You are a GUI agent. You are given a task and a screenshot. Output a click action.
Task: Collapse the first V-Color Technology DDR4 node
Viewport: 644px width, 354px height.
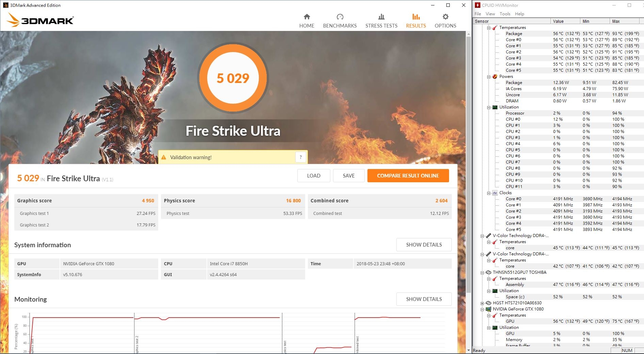482,236
